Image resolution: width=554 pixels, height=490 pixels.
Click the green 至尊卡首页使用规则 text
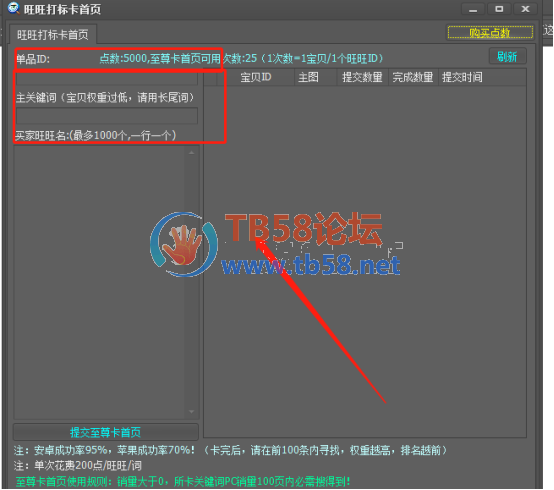(x=183, y=481)
